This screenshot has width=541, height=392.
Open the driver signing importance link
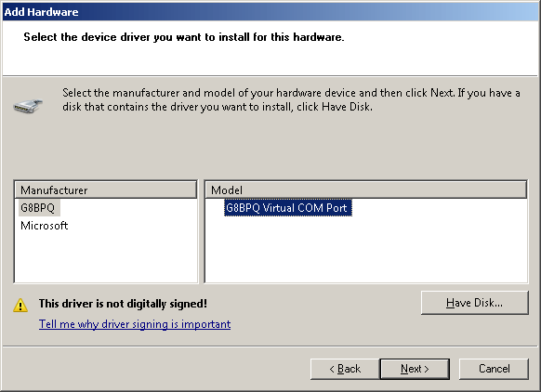tap(135, 324)
